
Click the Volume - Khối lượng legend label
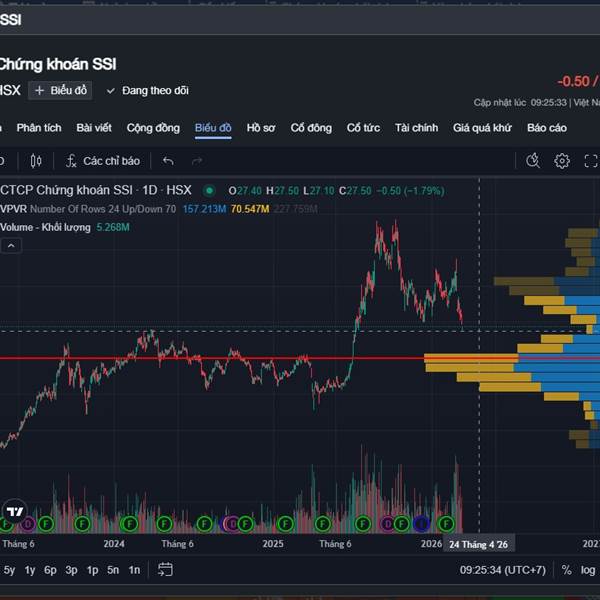[x=45, y=227]
